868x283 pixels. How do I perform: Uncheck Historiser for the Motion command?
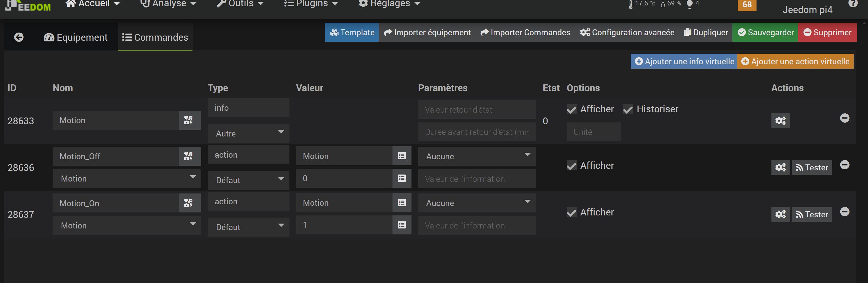(x=628, y=110)
